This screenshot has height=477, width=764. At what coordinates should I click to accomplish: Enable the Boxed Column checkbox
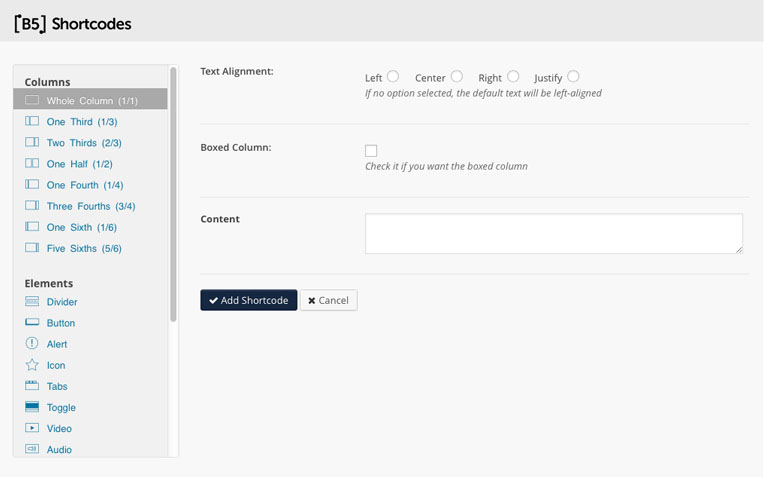point(371,151)
